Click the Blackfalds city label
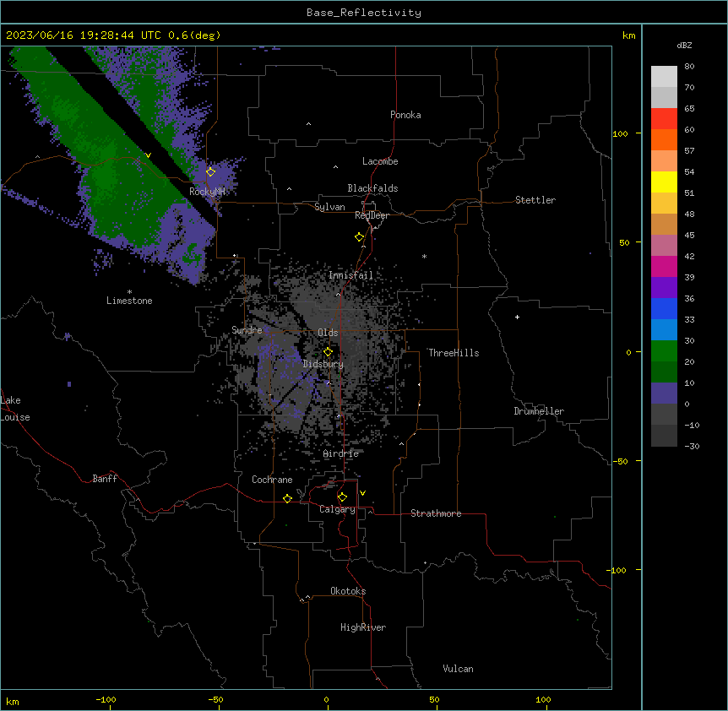This screenshot has height=711, width=728. point(372,188)
